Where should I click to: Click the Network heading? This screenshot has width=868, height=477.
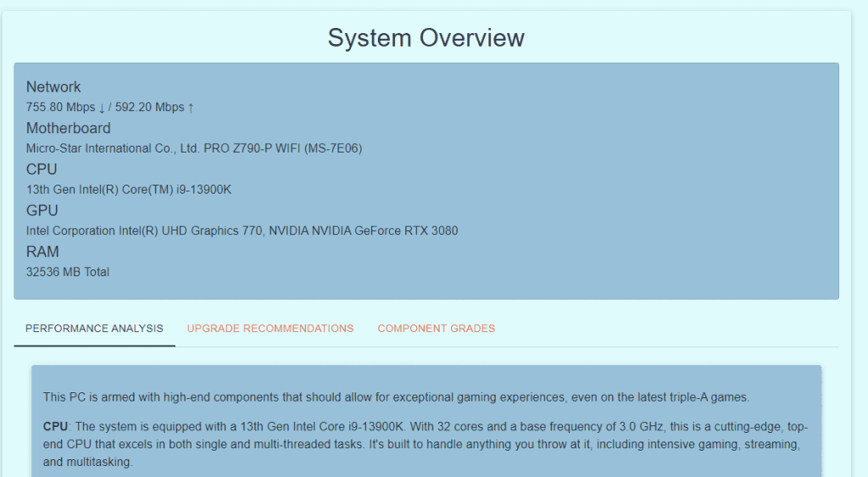[x=53, y=87]
